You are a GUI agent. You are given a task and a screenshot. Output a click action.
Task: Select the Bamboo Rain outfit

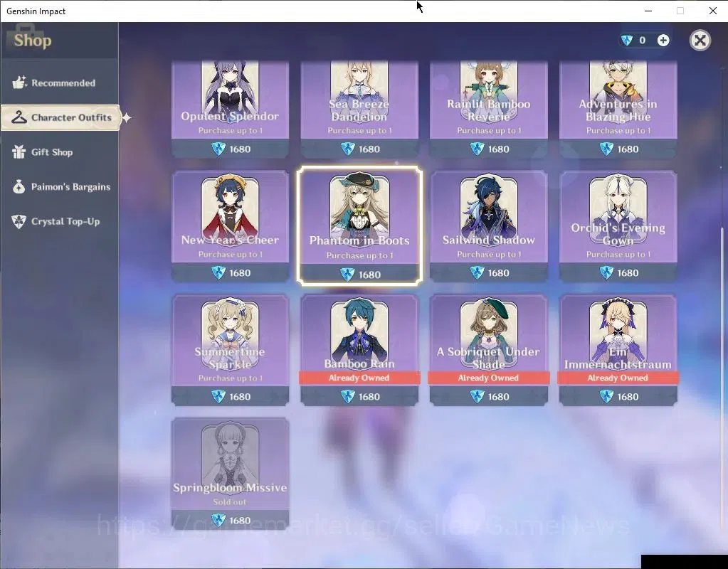click(x=359, y=350)
